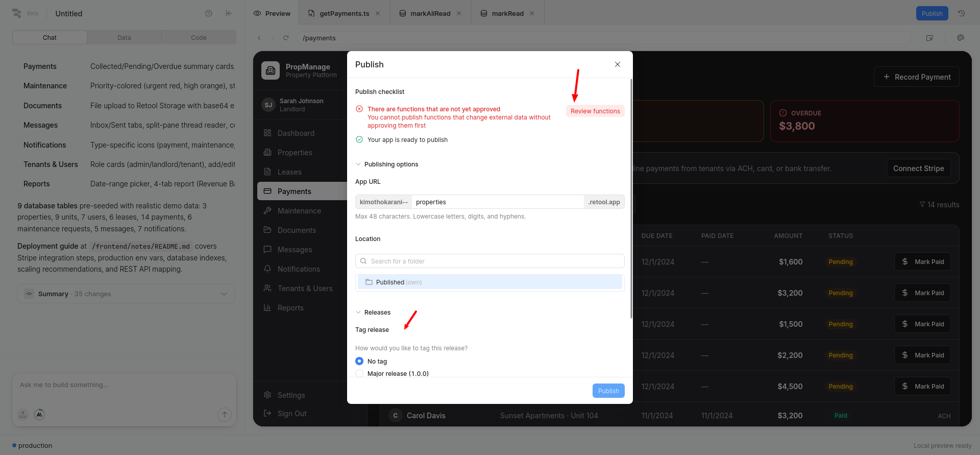Mark the $1,600 payment as paid
The width and height of the screenshot is (980, 455).
922,261
